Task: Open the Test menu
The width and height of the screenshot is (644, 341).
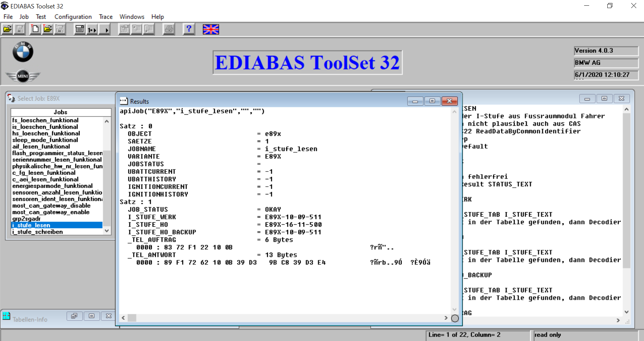Action: pos(41,16)
